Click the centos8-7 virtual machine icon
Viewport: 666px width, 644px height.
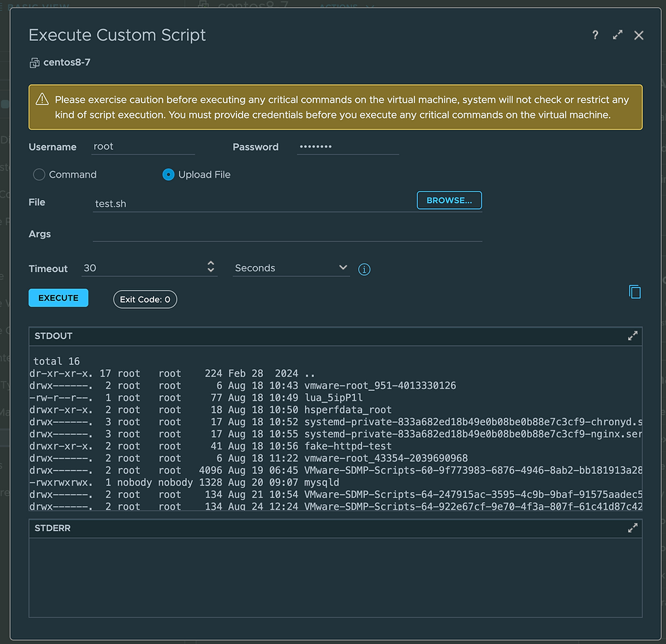(35, 63)
